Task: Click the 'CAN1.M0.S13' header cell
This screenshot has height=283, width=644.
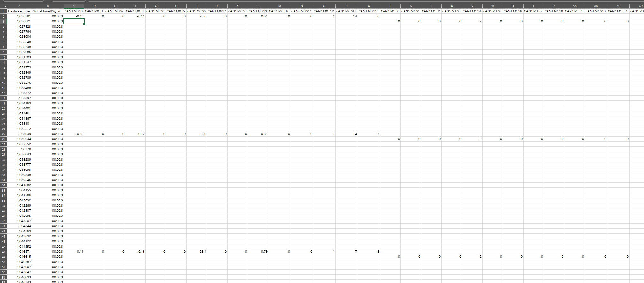Action: (347, 11)
